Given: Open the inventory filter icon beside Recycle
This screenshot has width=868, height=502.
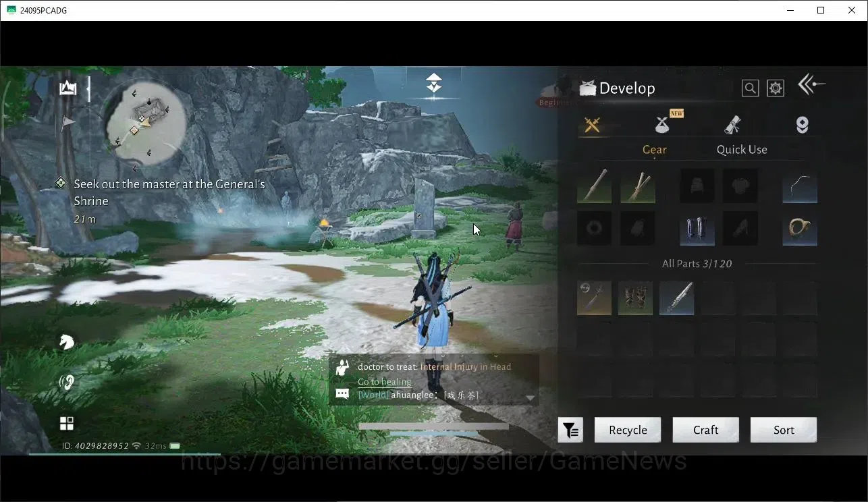Looking at the screenshot, I should click(570, 430).
